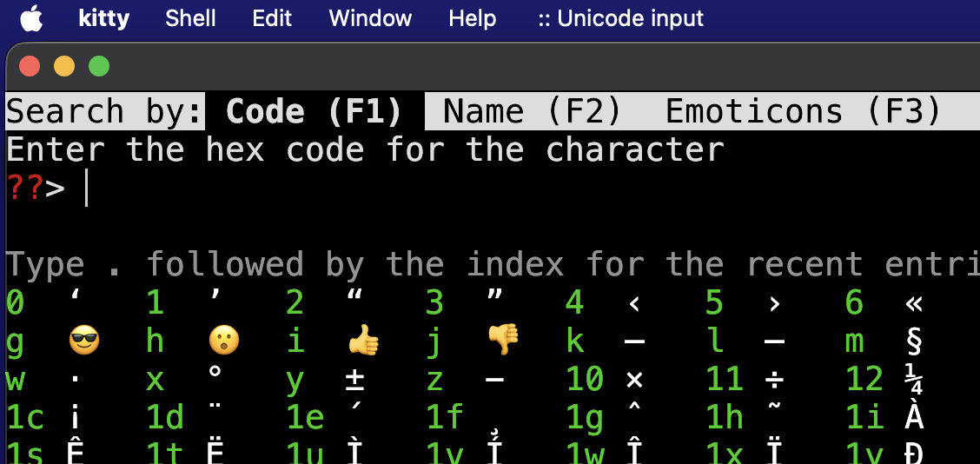Screen dimensions: 980x464
Task: Click the 'Search by:' label
Action: 104,111
